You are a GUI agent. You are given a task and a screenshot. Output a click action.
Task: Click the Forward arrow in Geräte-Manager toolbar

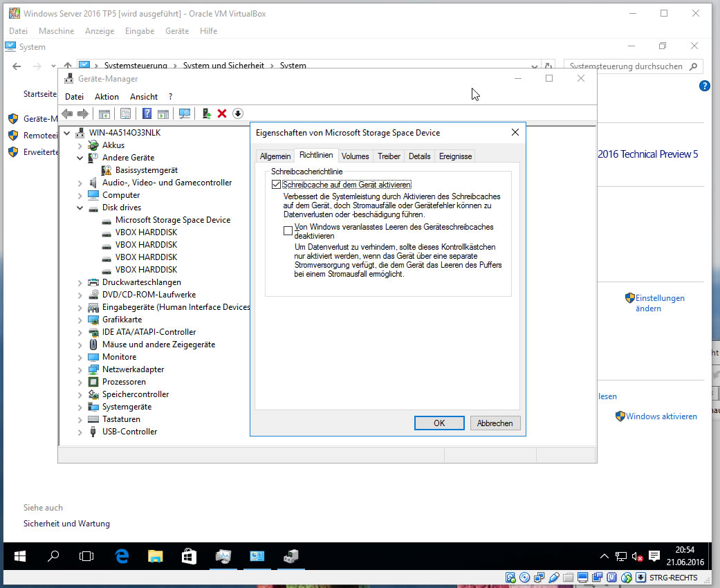(83, 113)
